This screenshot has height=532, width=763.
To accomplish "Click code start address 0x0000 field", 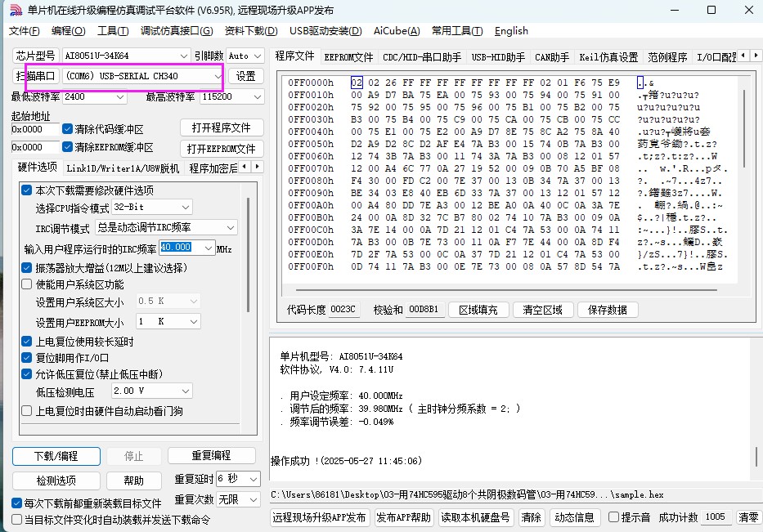I will [x=35, y=129].
